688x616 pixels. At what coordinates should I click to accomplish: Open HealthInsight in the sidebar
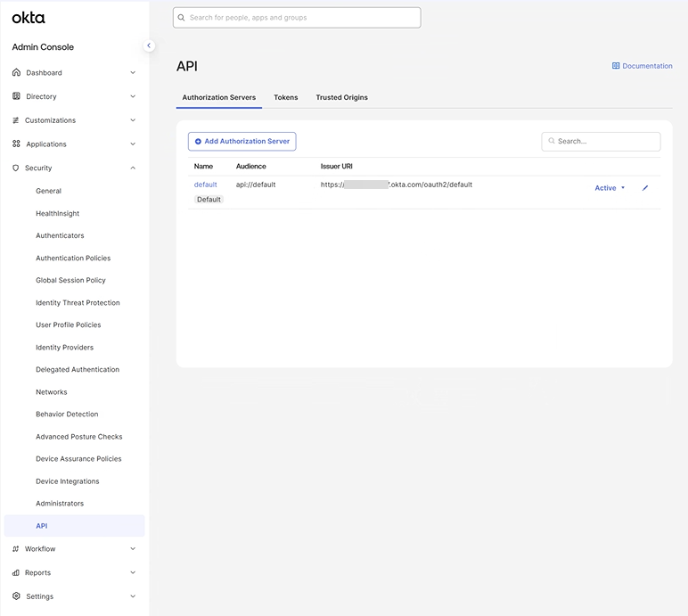point(57,213)
